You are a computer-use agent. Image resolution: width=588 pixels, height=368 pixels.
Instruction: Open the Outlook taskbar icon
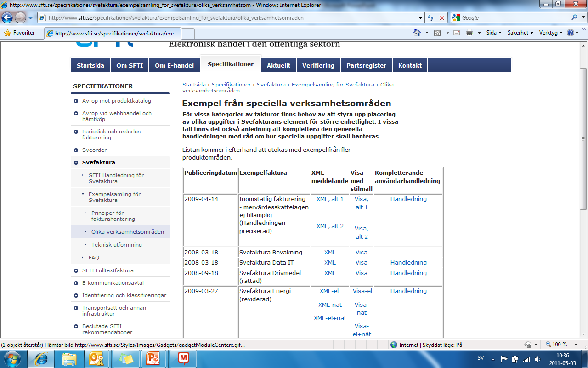(x=97, y=358)
